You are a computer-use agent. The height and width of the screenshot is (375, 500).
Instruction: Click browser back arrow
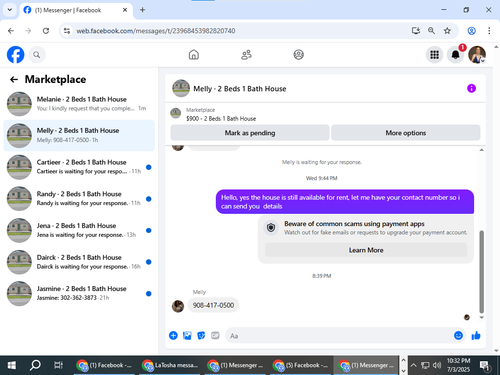(11, 31)
